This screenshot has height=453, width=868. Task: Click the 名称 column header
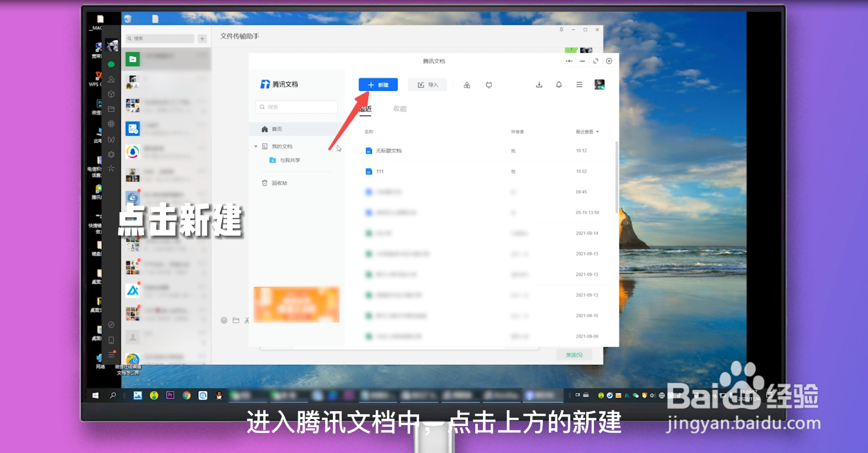pyautogui.click(x=369, y=132)
